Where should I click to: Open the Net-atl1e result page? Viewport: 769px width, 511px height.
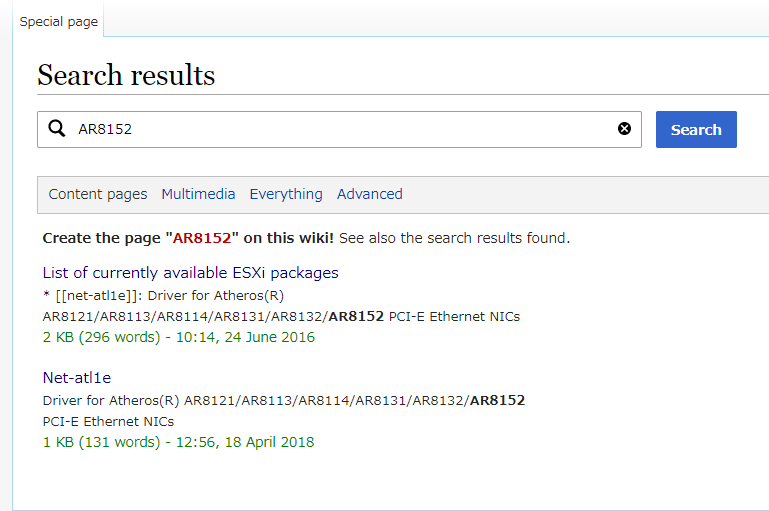(77, 378)
